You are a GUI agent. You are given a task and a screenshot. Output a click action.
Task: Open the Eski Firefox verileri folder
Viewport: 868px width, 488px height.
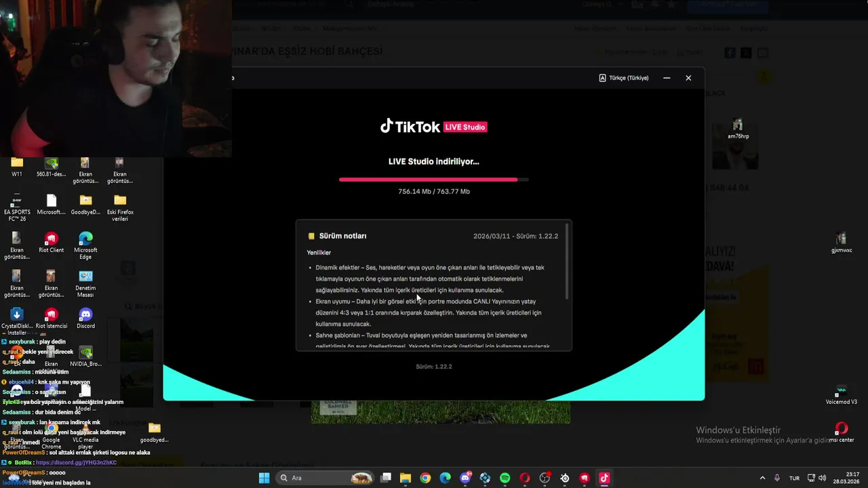(x=120, y=208)
